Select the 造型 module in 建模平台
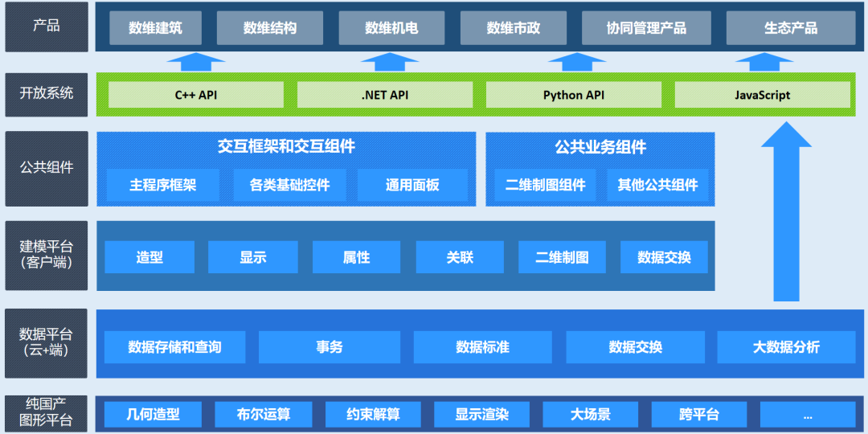 pyautogui.click(x=149, y=257)
